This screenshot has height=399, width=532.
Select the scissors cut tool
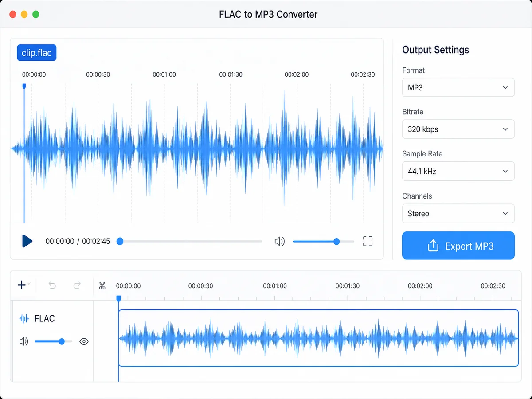102,286
